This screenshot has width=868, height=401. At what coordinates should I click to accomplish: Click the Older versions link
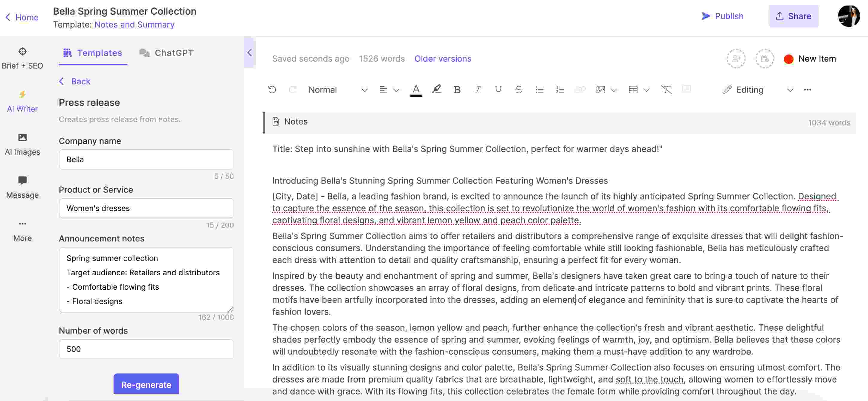443,58
